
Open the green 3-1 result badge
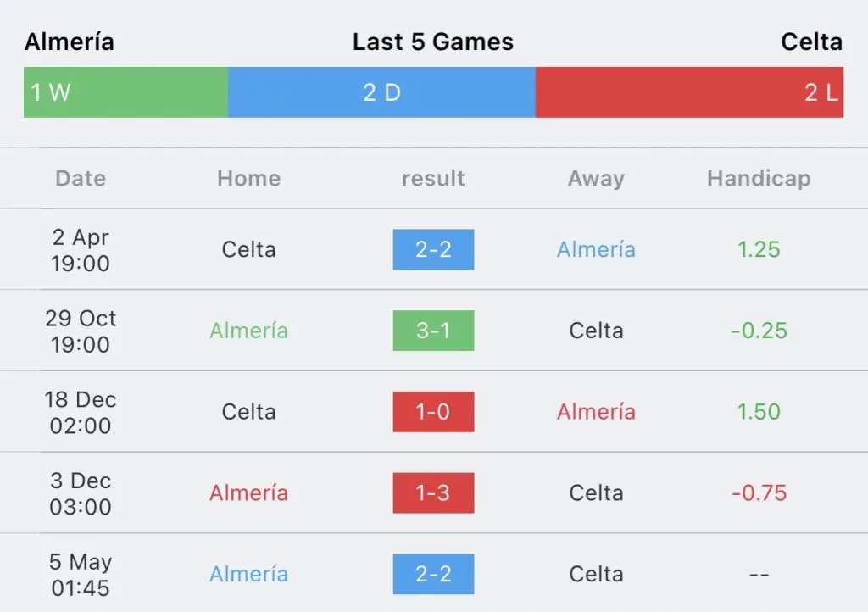point(433,331)
